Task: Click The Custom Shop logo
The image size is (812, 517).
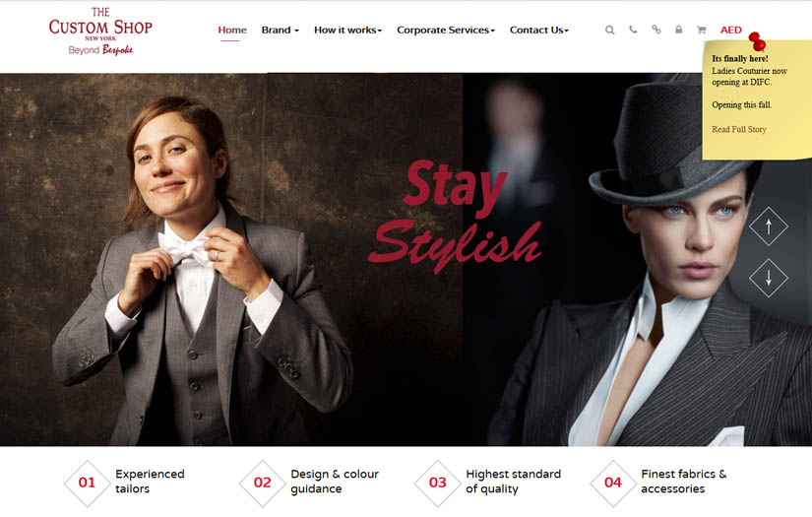Action: pos(100,32)
